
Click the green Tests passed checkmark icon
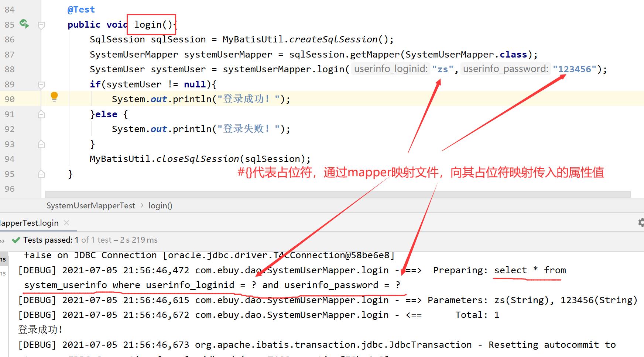[16, 240]
